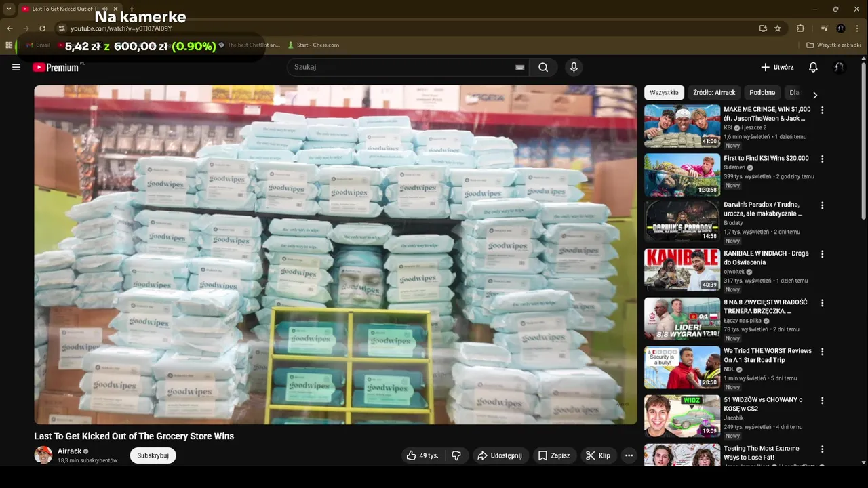Screen dimensions: 868x488
Task: Close the Last To Get Kicked Out tab
Action: point(115,9)
